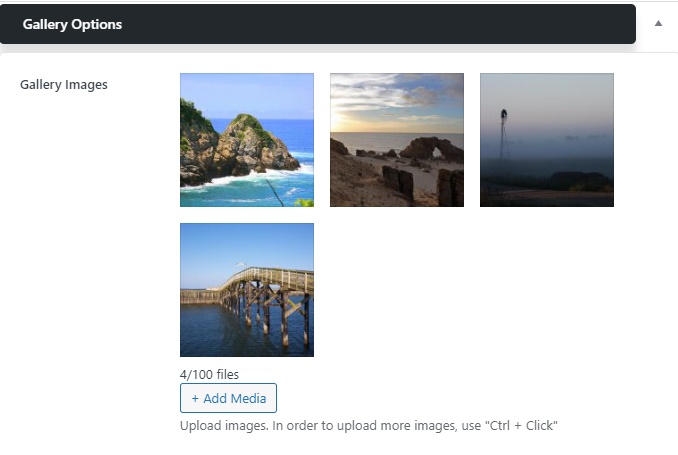The height and width of the screenshot is (455, 678).
Task: Click the plus icon inside Add Media
Action: (x=195, y=398)
